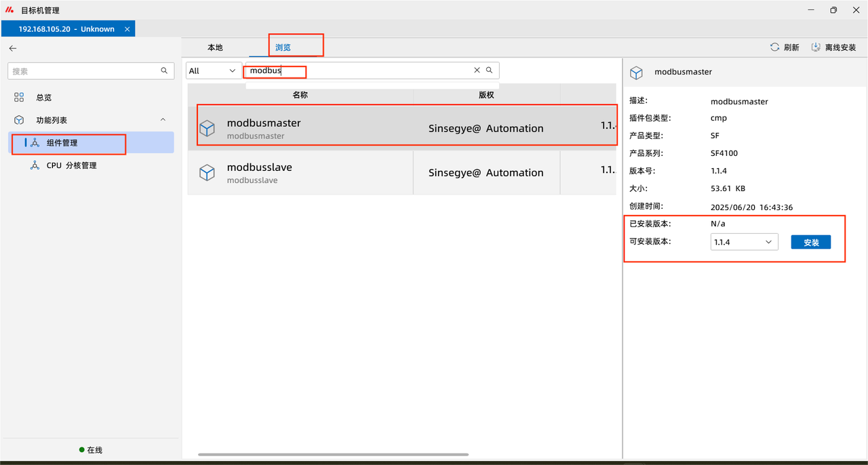868x465 pixels.
Task: Click the offline install 离线安装 icon
Action: coord(816,47)
